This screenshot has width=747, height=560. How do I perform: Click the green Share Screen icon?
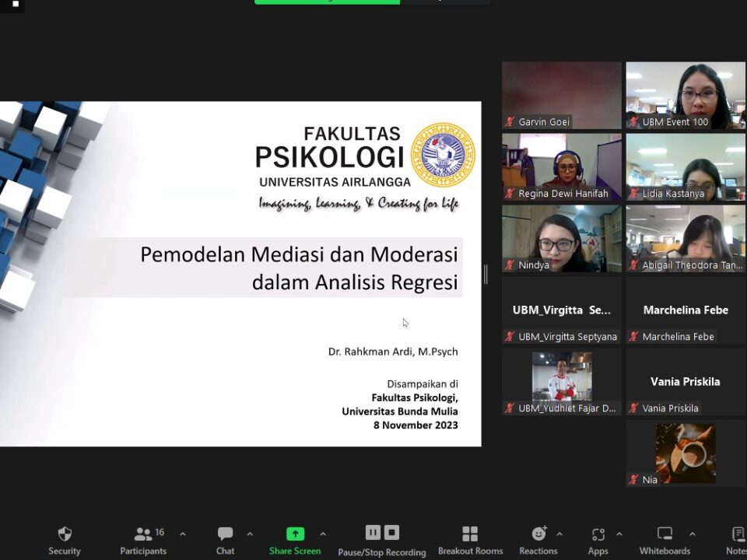coord(295,534)
